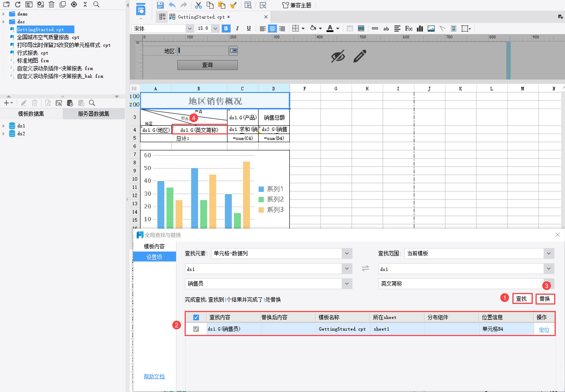565x392 pixels.
Task: Open the 查找范围 当前模板 dropdown
Action: (549, 253)
